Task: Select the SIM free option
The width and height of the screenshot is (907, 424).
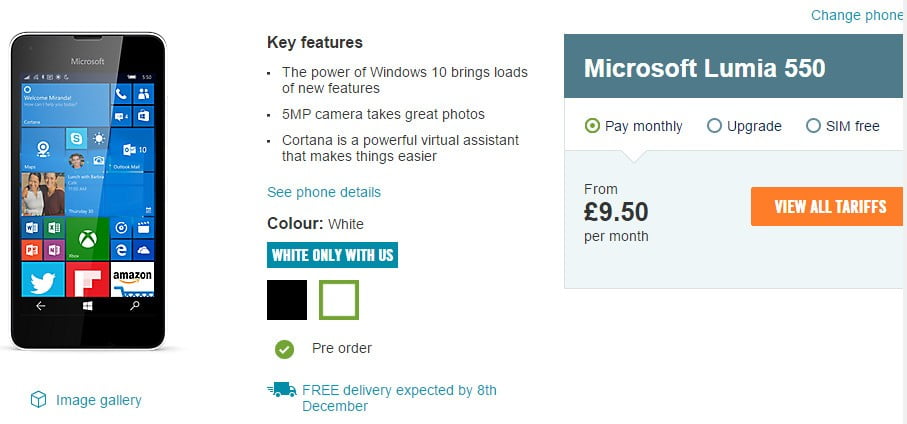Action: pyautogui.click(x=813, y=126)
